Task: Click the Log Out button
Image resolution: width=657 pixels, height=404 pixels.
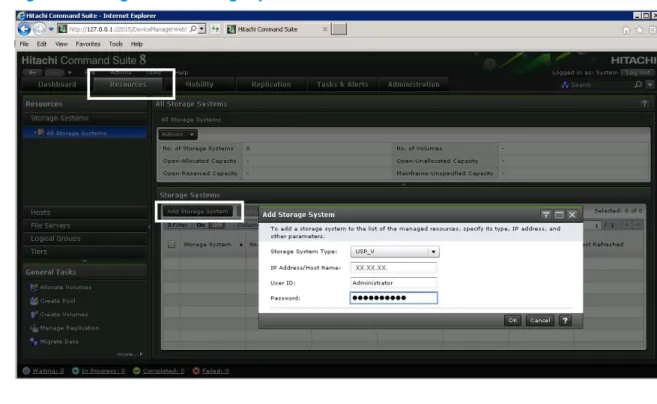Action: pyautogui.click(x=638, y=73)
